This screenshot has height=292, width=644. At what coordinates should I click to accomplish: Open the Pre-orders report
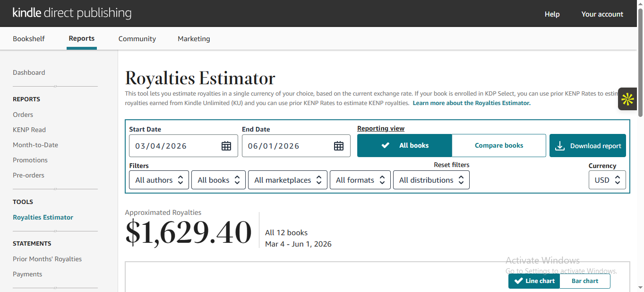(28, 175)
